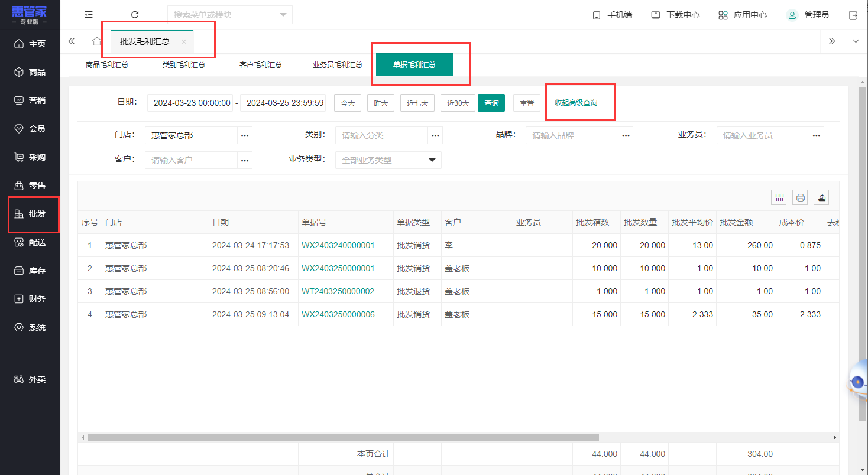
Task: Open 配送 in sidebar
Action: pyautogui.click(x=30, y=242)
